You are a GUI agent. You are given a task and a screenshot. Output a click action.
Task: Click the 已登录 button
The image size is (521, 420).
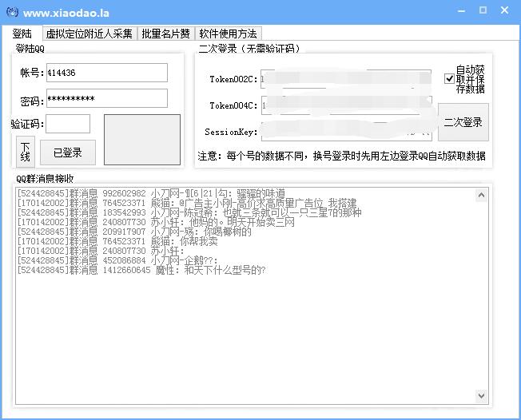(68, 153)
